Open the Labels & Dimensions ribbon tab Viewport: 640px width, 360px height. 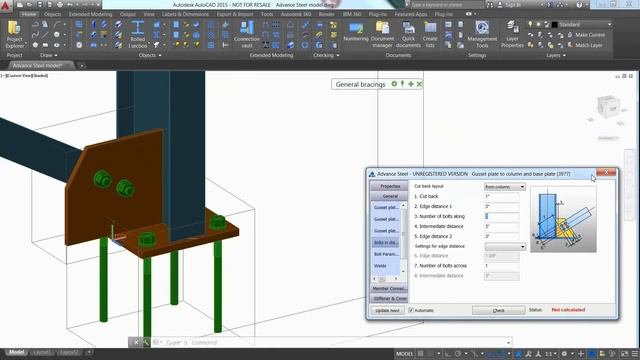(185, 14)
